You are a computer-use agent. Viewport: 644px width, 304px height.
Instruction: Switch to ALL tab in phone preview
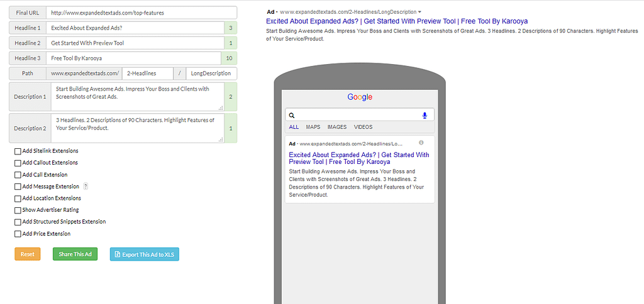(x=294, y=127)
